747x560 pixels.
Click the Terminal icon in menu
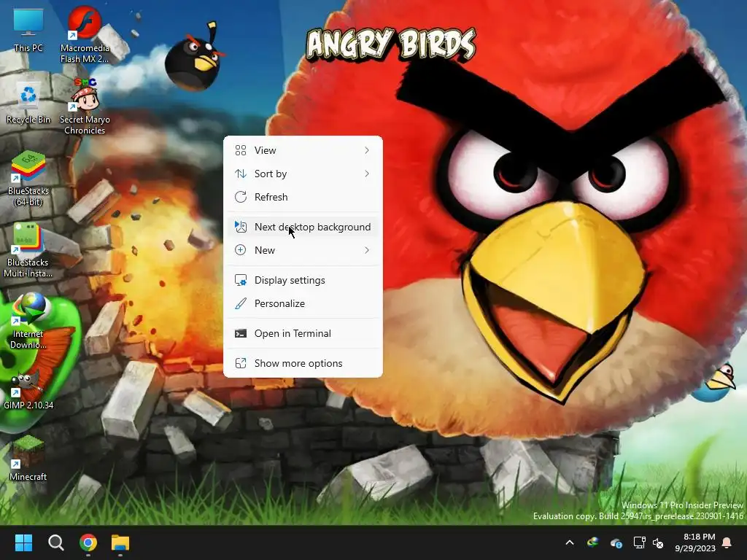(241, 334)
